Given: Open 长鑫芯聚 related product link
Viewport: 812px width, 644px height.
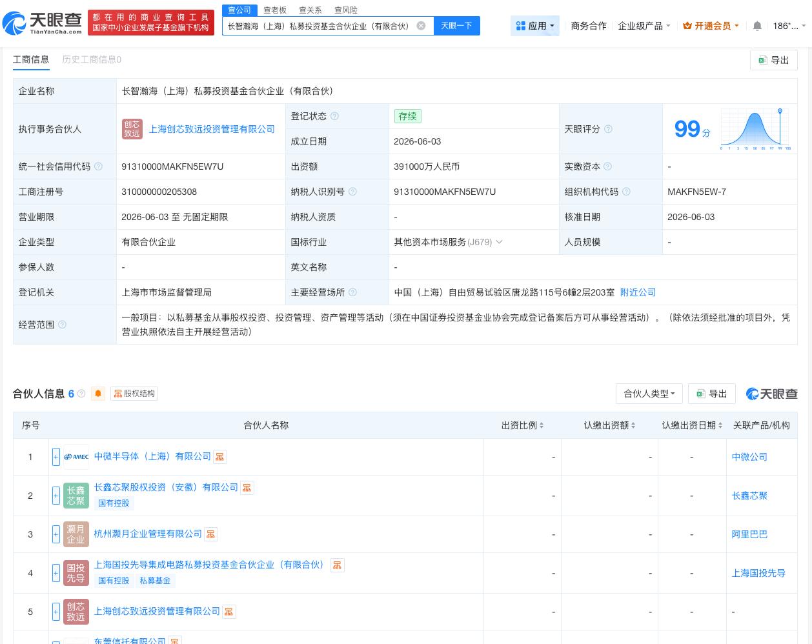Looking at the screenshot, I should [x=749, y=496].
